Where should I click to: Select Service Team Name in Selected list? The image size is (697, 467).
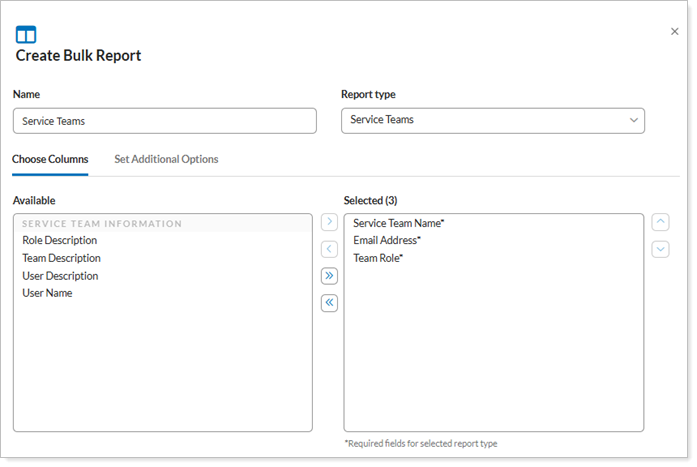pos(398,223)
